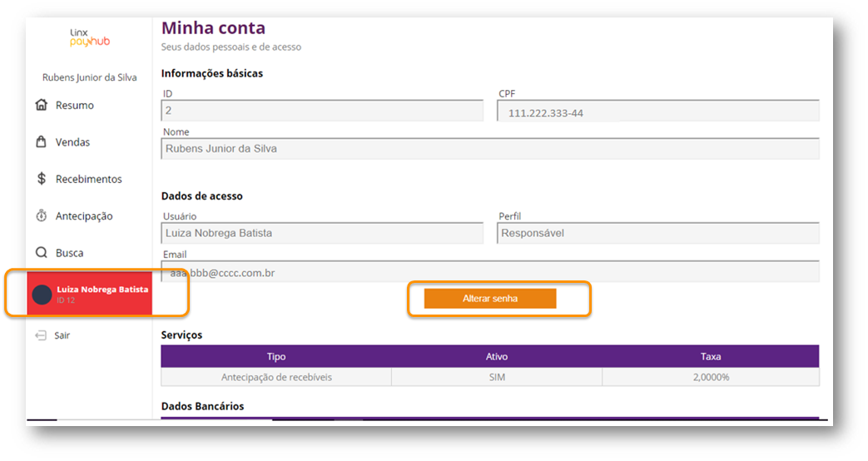Click the Recebimentos dollar sign icon
This screenshot has height=461, width=868.
(42, 178)
